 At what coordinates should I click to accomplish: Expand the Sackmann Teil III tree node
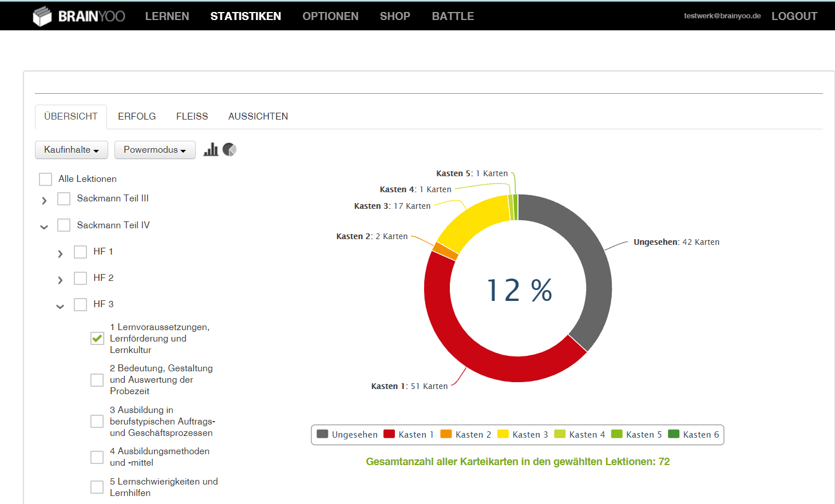click(44, 201)
